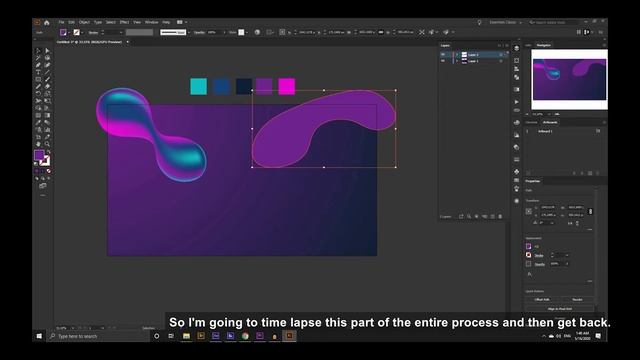Expand Layer 1 contents arrow
This screenshot has width=640, height=360.
click(x=457, y=61)
